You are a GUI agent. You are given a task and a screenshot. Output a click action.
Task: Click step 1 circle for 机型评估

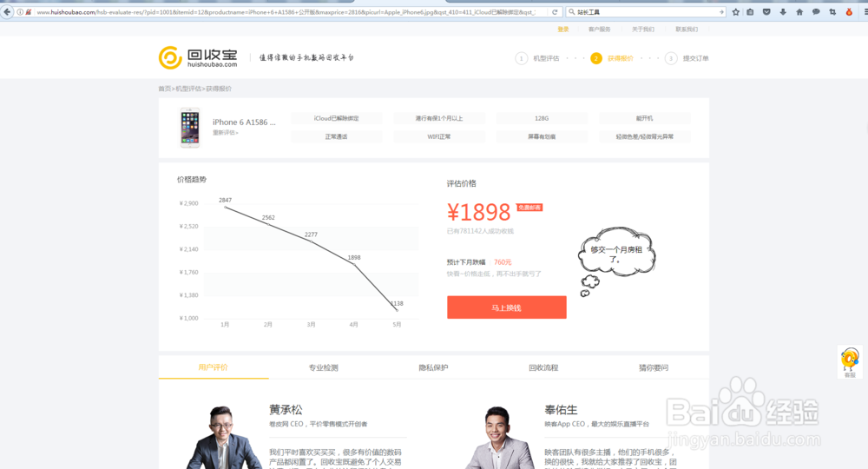[x=521, y=58]
